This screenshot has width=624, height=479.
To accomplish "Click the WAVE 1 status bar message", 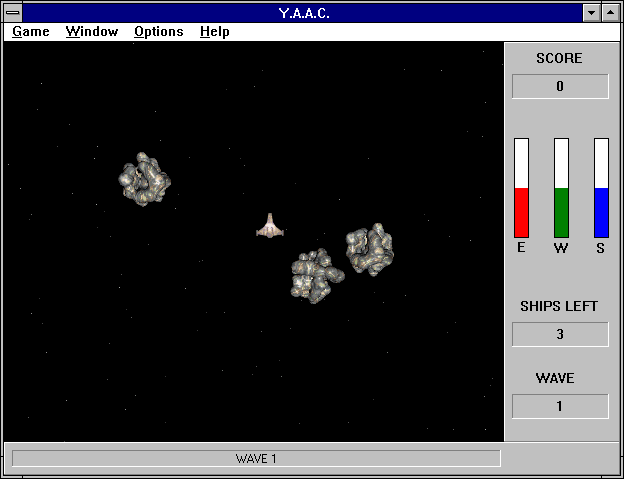I will (x=256, y=458).
